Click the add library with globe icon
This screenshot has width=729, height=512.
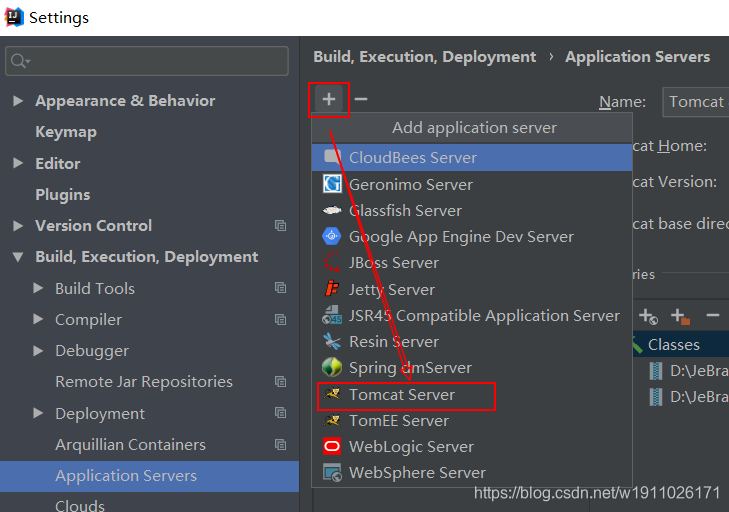click(648, 316)
